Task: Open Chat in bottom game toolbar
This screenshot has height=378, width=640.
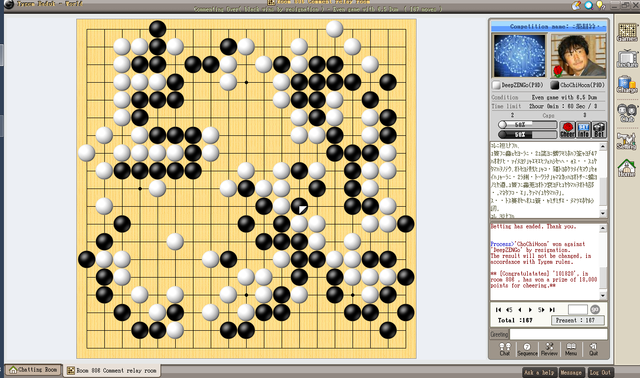Action: point(504,349)
